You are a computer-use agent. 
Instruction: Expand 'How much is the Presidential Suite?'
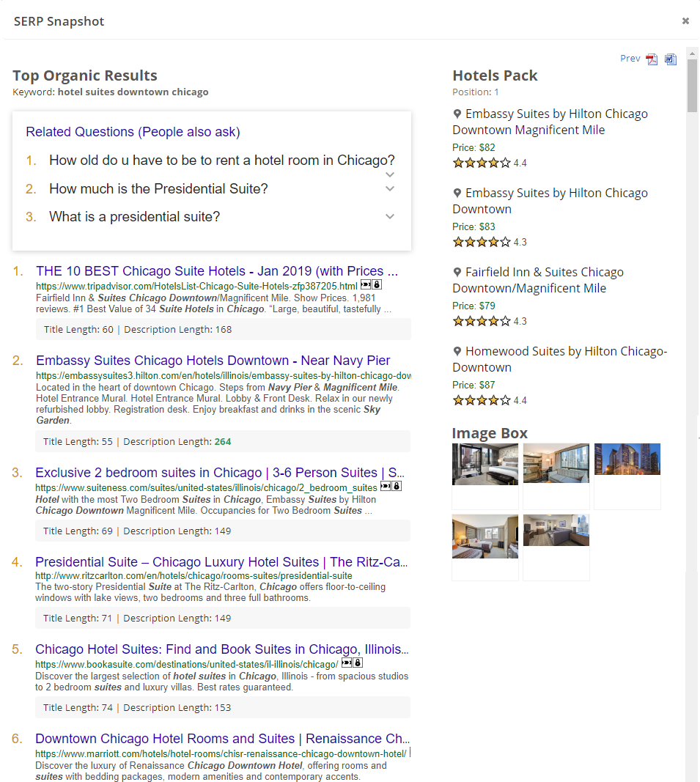[x=390, y=188]
